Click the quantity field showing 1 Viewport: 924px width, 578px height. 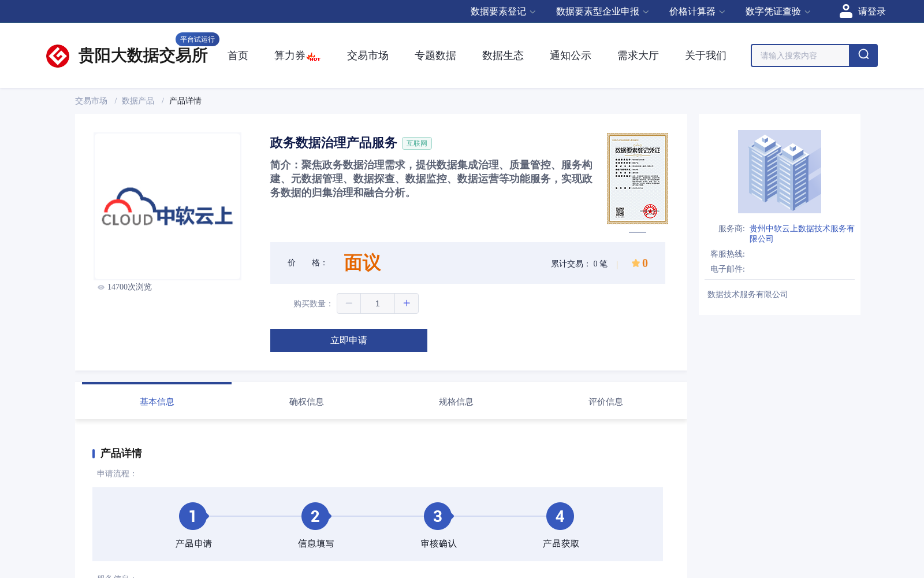point(378,303)
